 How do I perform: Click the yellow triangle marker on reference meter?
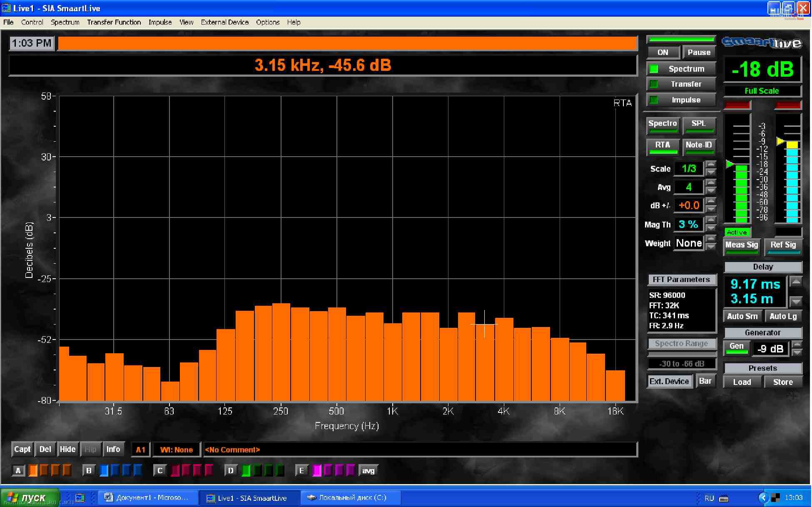780,142
